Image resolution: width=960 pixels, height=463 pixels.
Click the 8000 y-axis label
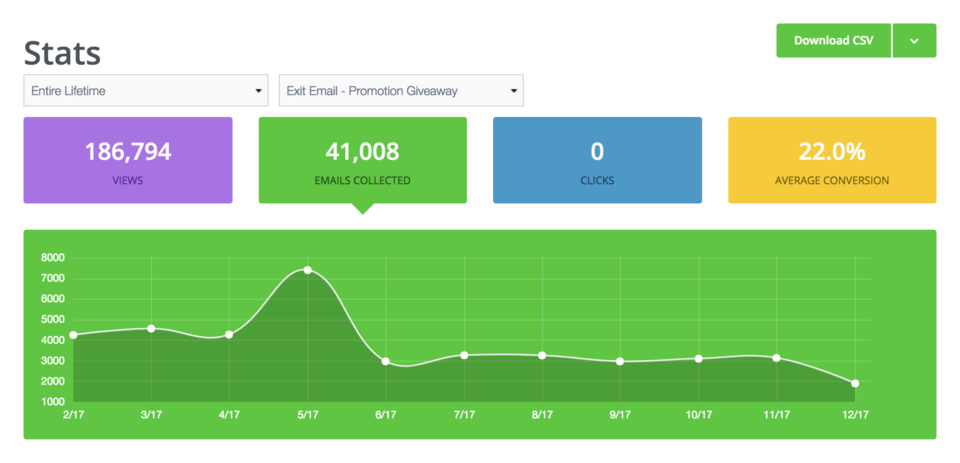[53, 258]
